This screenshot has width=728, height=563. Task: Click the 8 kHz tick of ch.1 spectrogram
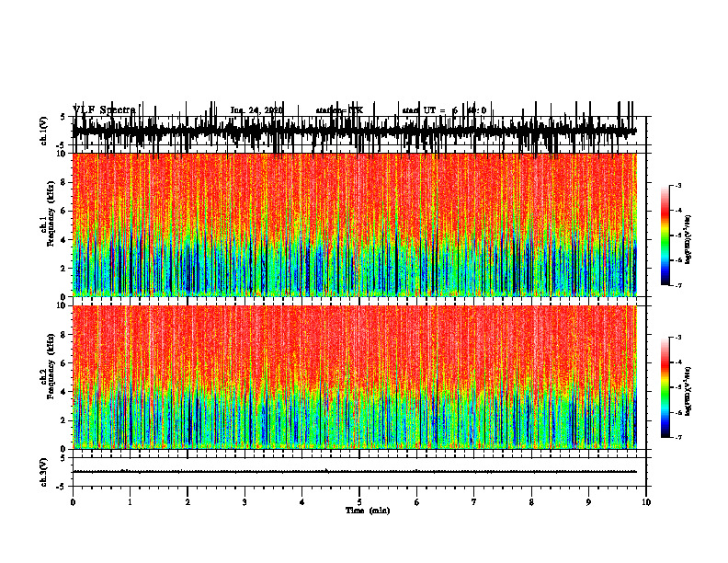pyautogui.click(x=64, y=182)
